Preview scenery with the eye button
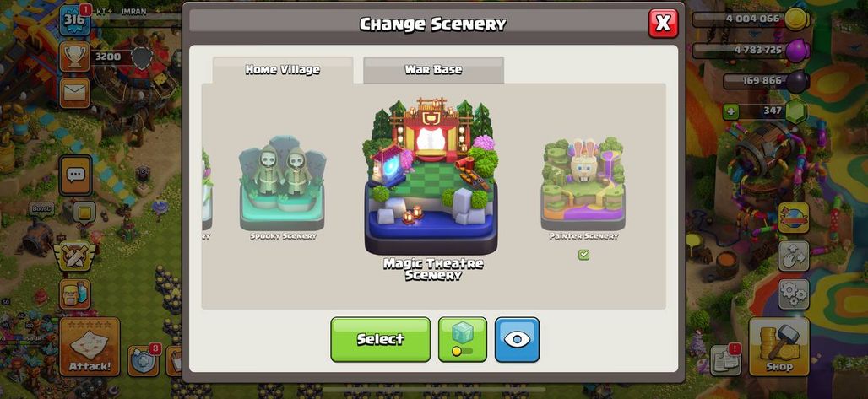 (x=517, y=340)
